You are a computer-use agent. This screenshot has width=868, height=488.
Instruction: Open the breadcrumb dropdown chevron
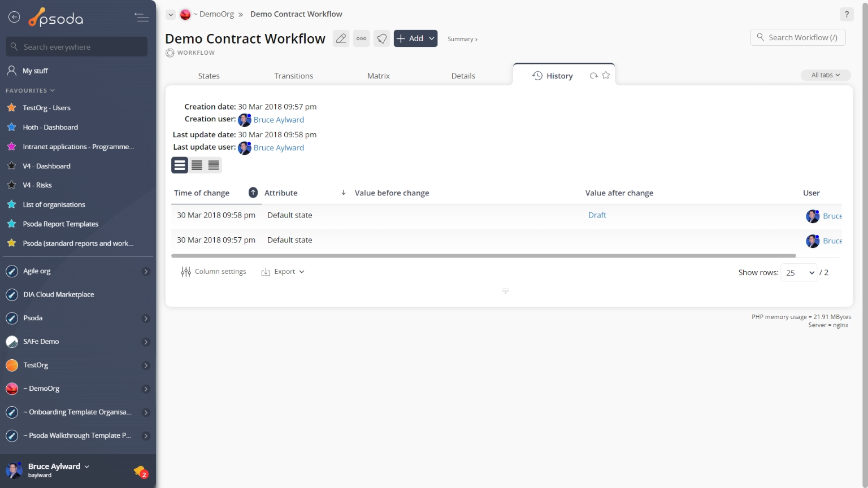[171, 15]
